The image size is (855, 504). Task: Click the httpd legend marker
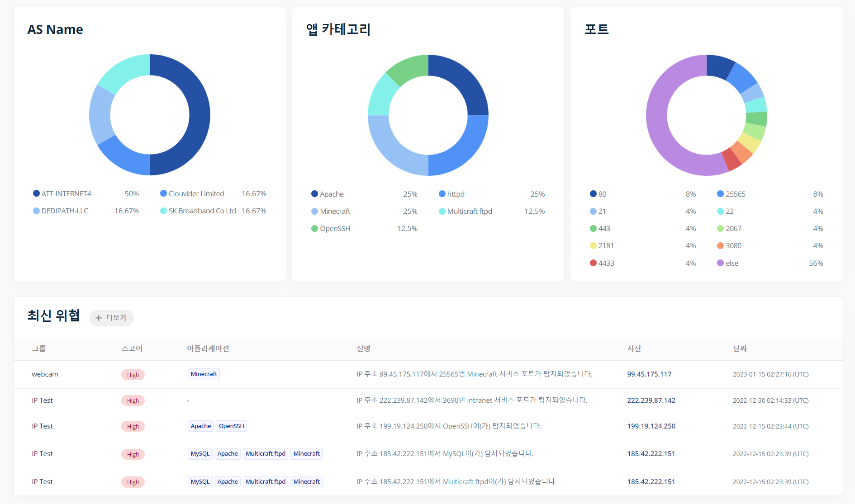442,194
